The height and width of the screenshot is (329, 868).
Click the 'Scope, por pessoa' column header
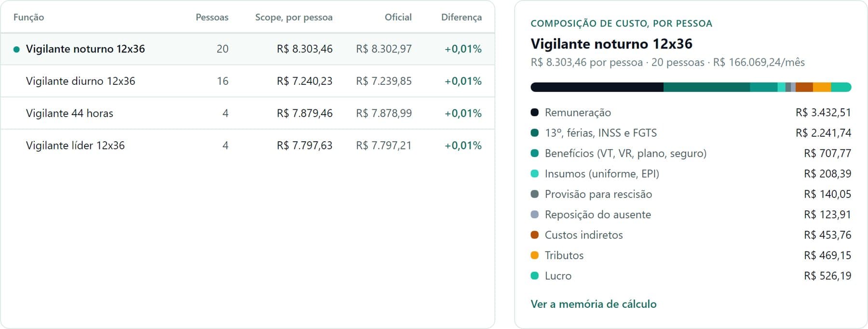tap(294, 17)
